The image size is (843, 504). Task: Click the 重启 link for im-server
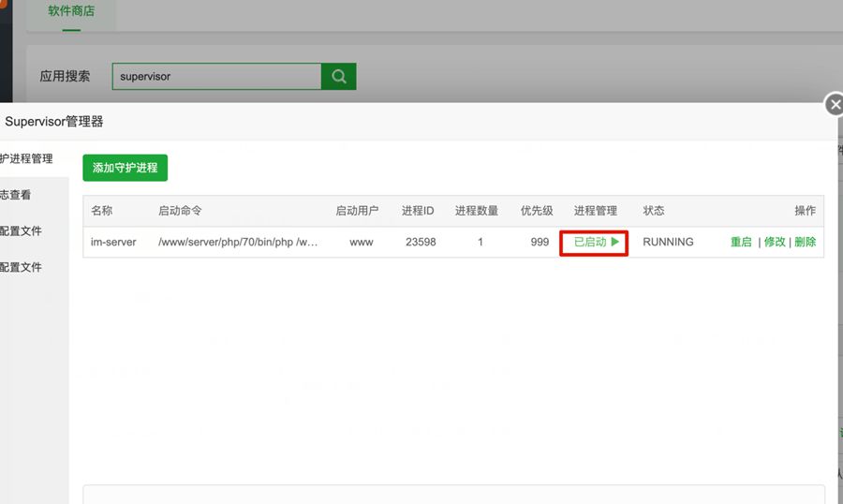(741, 242)
